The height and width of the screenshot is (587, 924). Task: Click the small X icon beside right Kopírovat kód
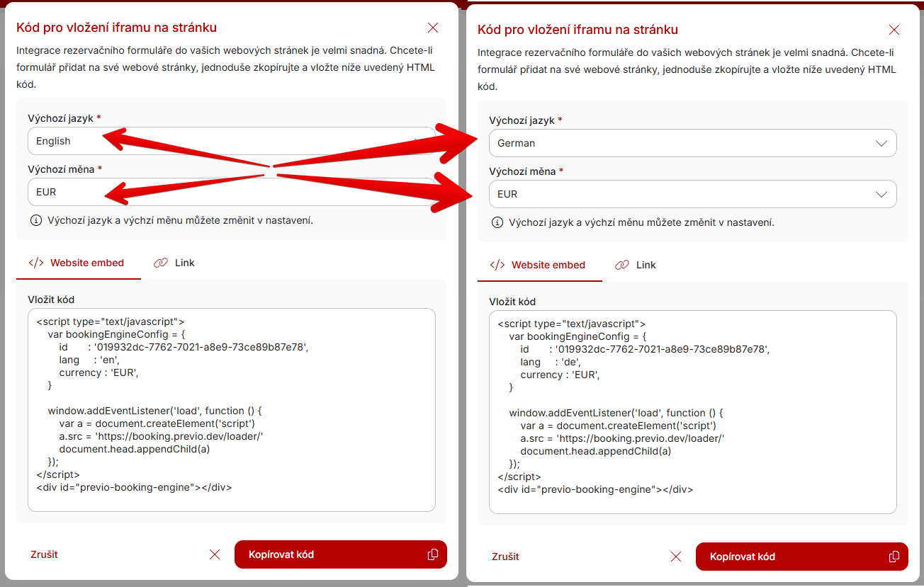pyautogui.click(x=676, y=557)
